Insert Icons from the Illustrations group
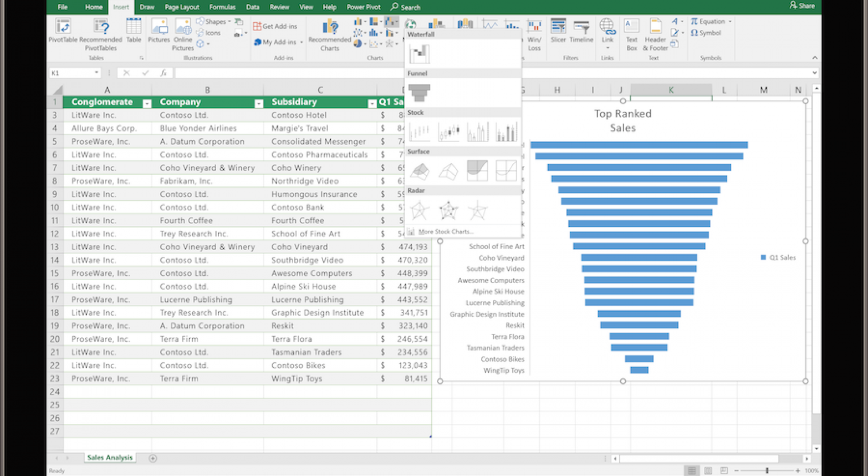Screen dimensions: 868x476 click(x=208, y=33)
